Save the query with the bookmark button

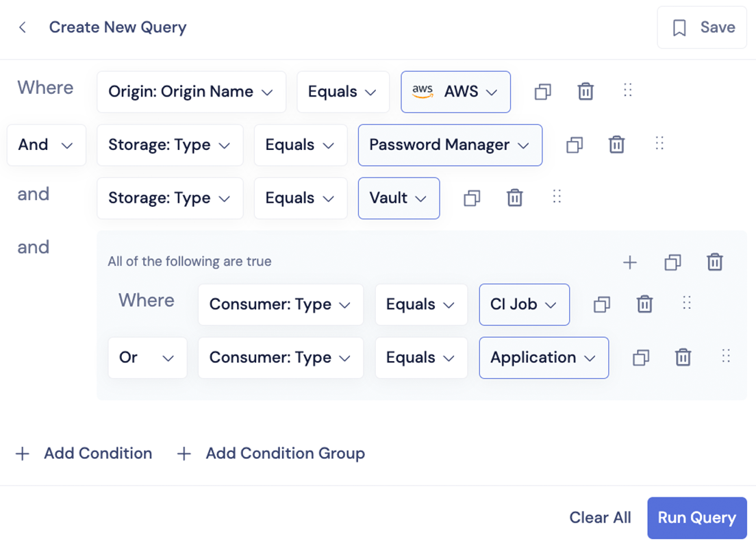click(x=702, y=27)
